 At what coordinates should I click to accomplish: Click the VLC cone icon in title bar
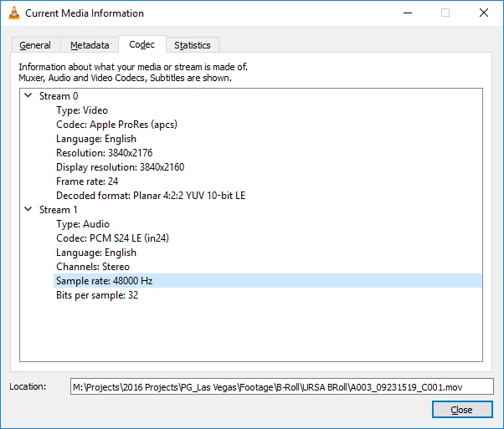(x=14, y=13)
